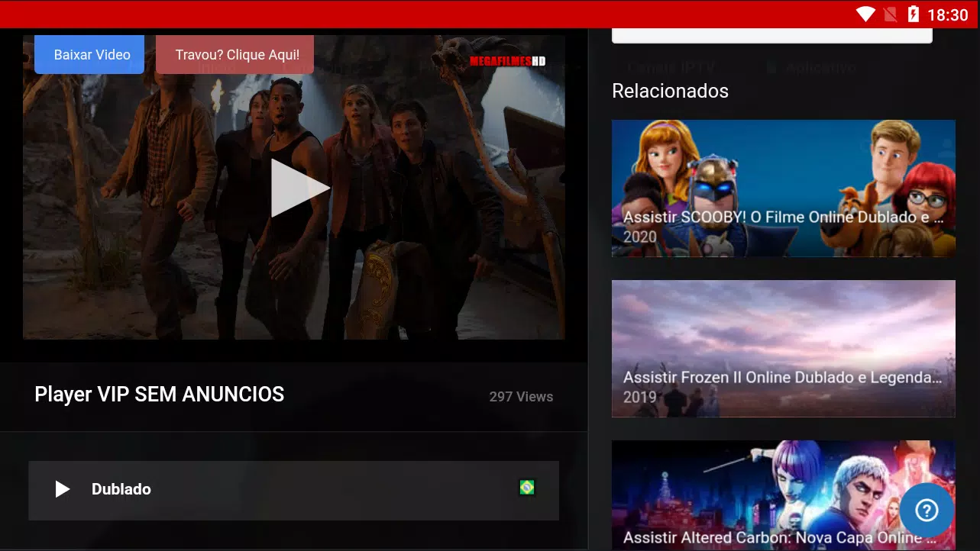Click the Relacionados heading

[x=670, y=91]
